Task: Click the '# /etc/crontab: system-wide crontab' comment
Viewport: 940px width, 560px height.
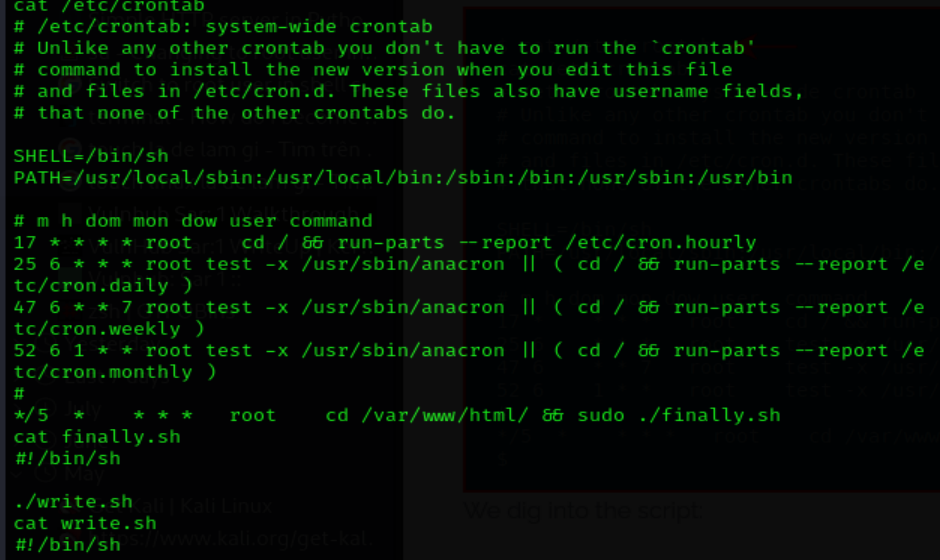Action: point(223,26)
